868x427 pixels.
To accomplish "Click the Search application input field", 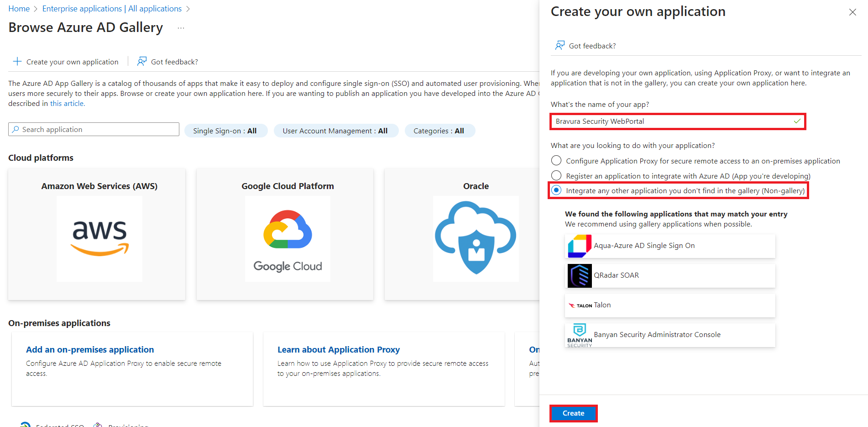I will pyautogui.click(x=94, y=129).
